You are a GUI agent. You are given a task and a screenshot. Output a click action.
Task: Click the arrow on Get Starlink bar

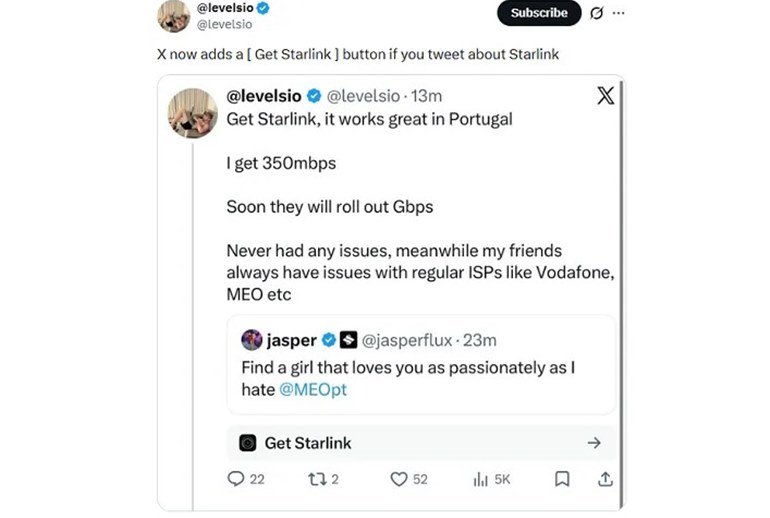(x=594, y=443)
